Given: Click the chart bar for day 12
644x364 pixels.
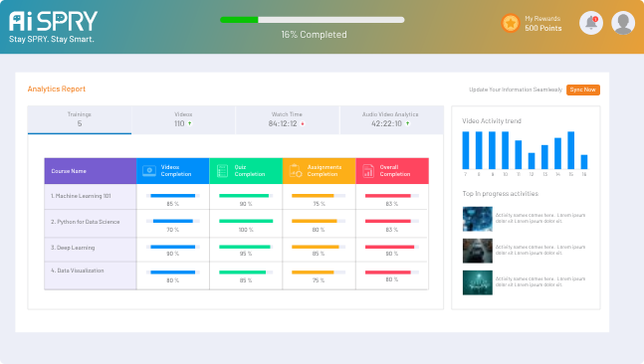Looking at the screenshot, I should tap(532, 161).
